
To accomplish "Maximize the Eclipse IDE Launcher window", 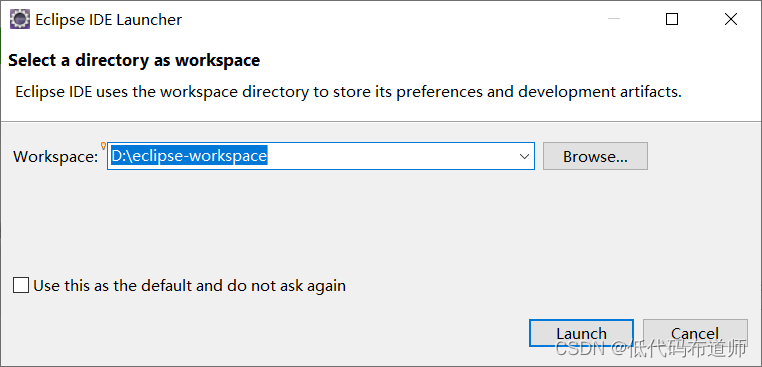I will 672,19.
